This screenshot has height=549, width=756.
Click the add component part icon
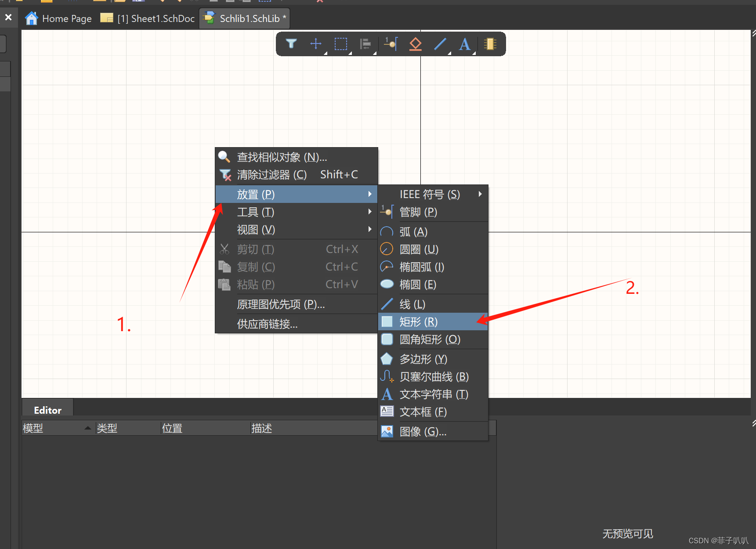(490, 44)
